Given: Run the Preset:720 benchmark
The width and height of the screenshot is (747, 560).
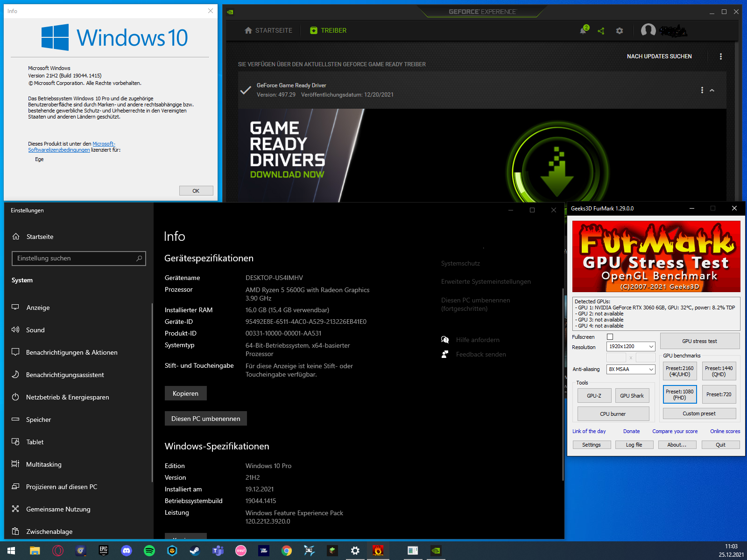Looking at the screenshot, I should (719, 394).
